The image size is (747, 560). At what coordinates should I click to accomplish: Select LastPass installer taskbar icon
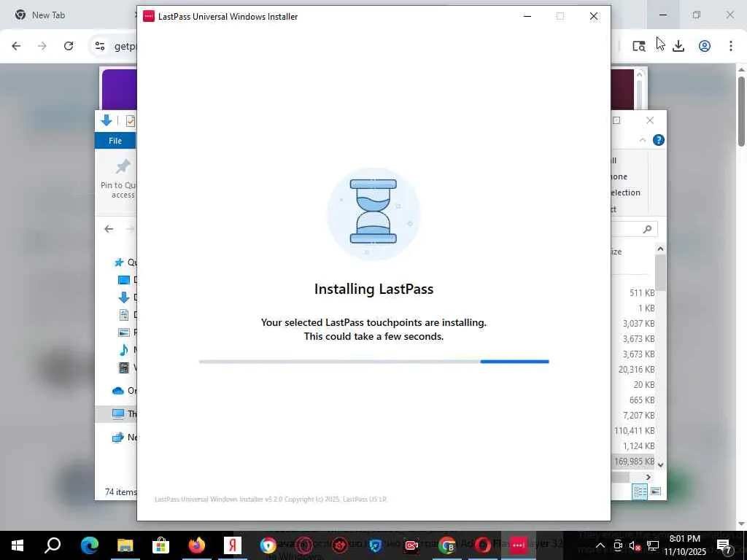[x=519, y=545]
